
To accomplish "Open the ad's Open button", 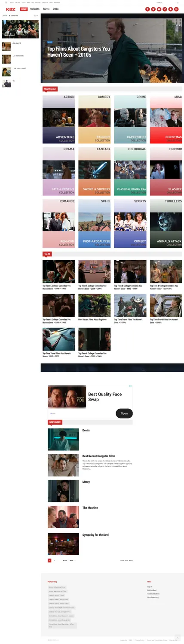I will (x=124, y=413).
